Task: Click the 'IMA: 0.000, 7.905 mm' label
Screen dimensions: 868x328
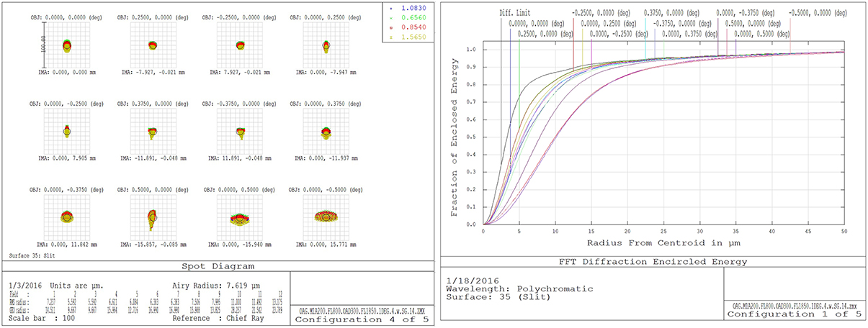Action: pyautogui.click(x=67, y=158)
